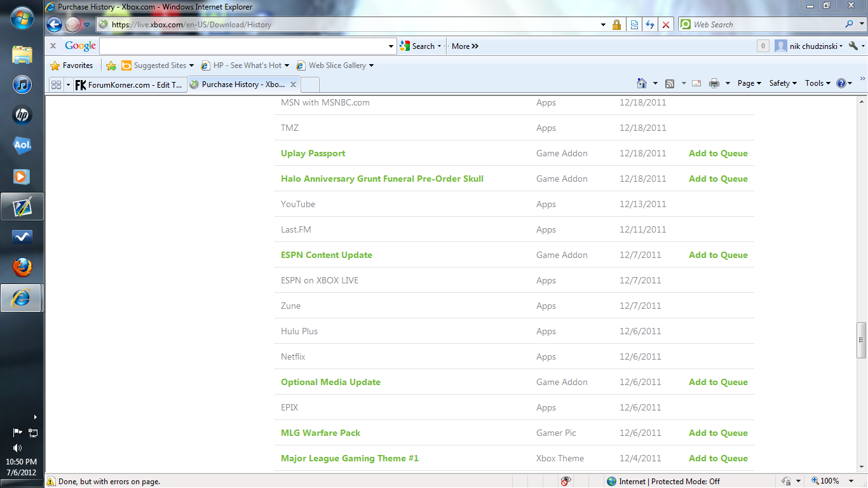
Task: Add Halo Anniversary Skull to queue
Action: (x=718, y=179)
